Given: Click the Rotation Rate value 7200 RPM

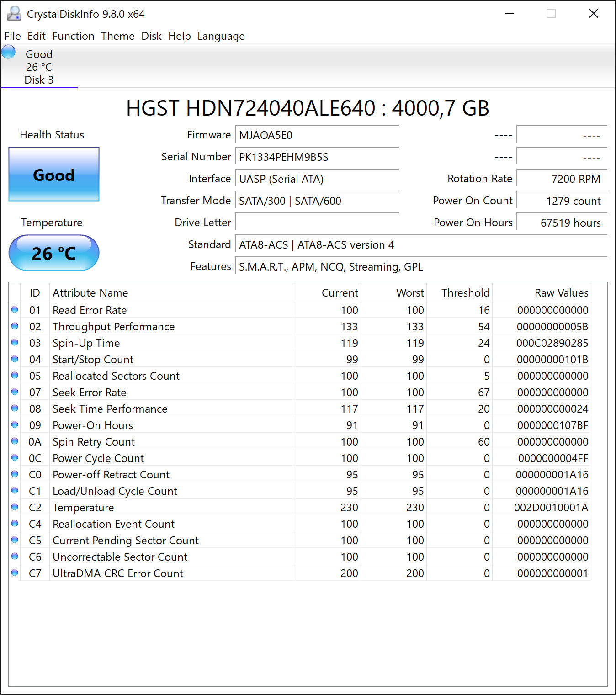Looking at the screenshot, I should tap(562, 179).
